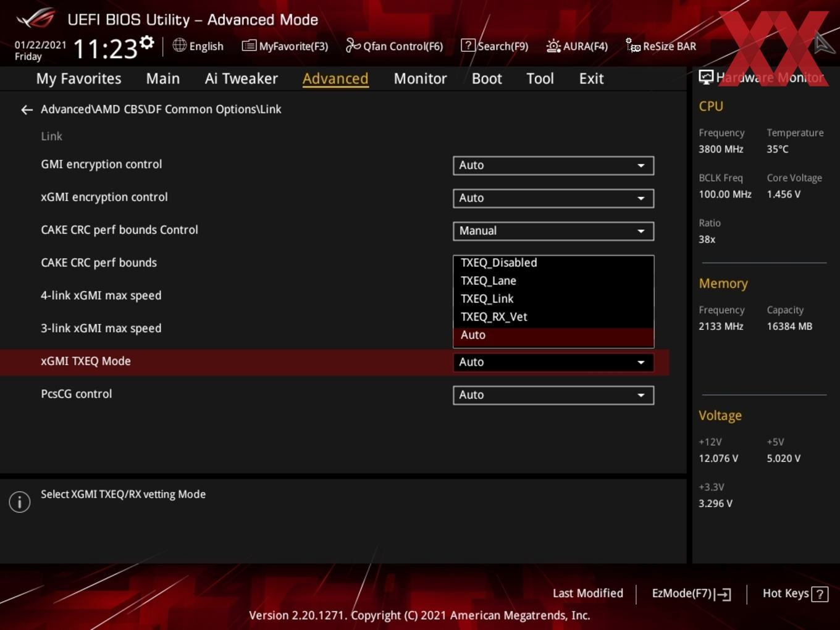Toggle ReSize BAR option

(661, 46)
